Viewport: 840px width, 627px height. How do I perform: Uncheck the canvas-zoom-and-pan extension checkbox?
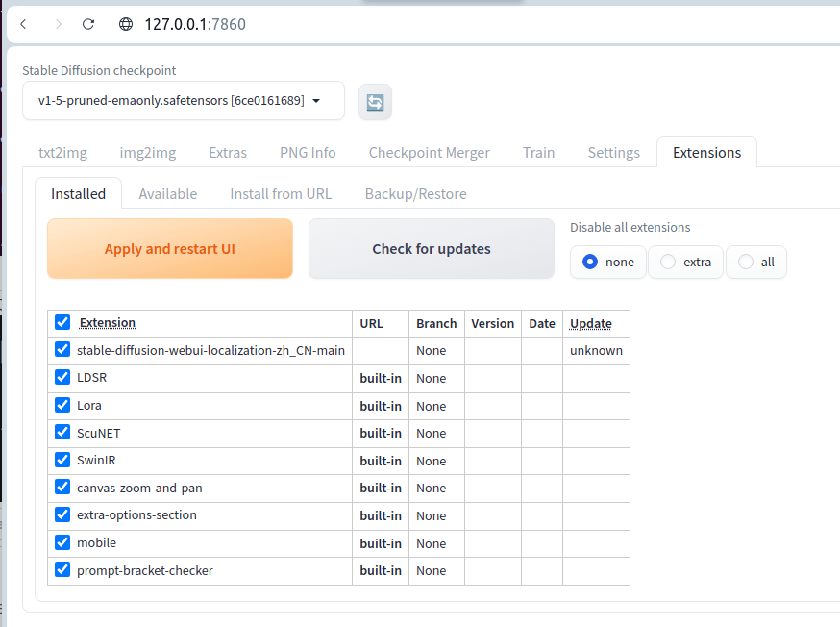(x=62, y=487)
